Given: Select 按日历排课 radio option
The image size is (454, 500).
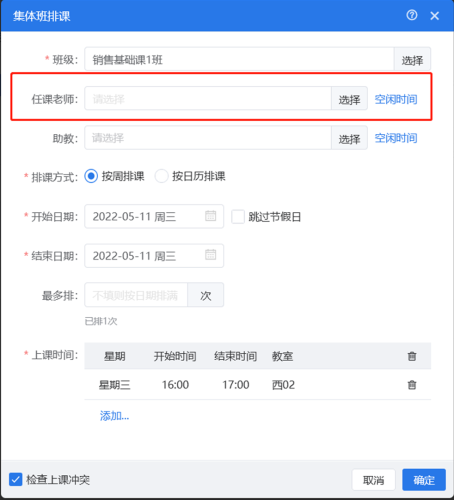Looking at the screenshot, I should pyautogui.click(x=161, y=176).
